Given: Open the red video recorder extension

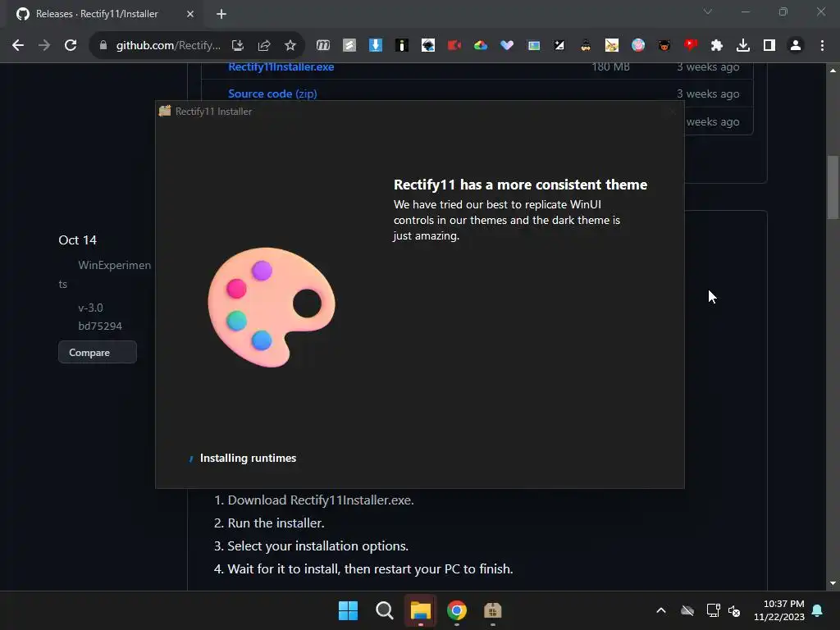Looking at the screenshot, I should pyautogui.click(x=454, y=46).
